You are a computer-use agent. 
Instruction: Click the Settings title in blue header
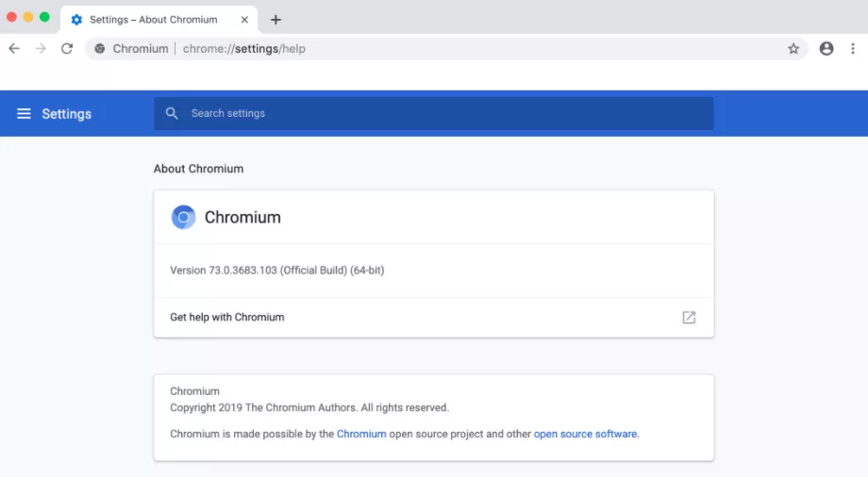click(66, 113)
